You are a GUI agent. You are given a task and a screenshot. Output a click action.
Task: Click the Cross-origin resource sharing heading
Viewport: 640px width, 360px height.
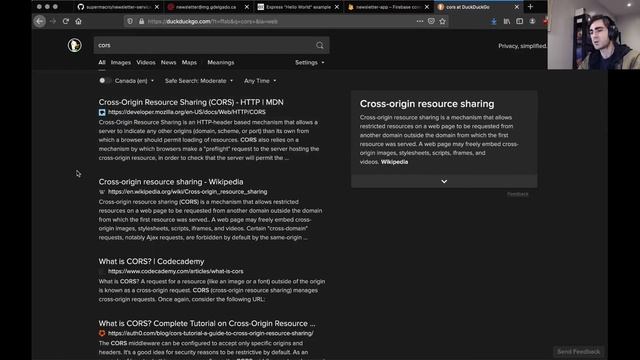click(x=427, y=104)
